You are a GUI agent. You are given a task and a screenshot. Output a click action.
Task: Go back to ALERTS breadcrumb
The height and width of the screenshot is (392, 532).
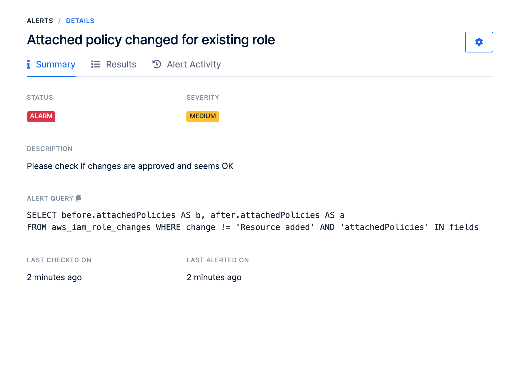point(40,21)
